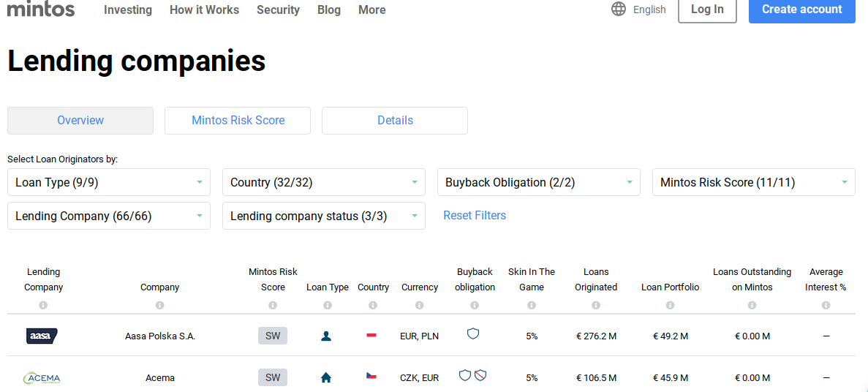This screenshot has width=868, height=392.
Task: Click SW risk score badge for Acema
Action: (x=272, y=377)
